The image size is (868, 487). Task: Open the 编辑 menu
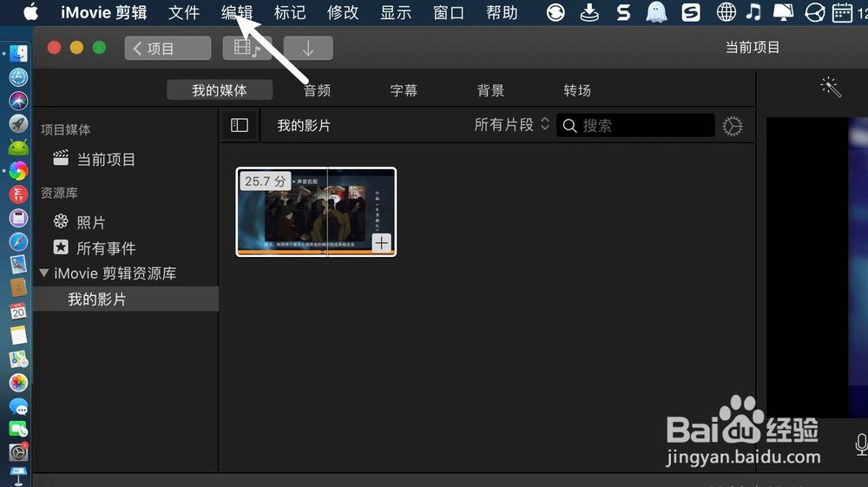click(x=237, y=12)
